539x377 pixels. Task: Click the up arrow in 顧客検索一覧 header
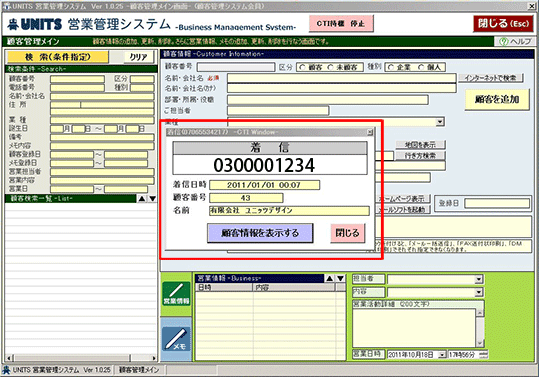pyautogui.click(x=142, y=199)
